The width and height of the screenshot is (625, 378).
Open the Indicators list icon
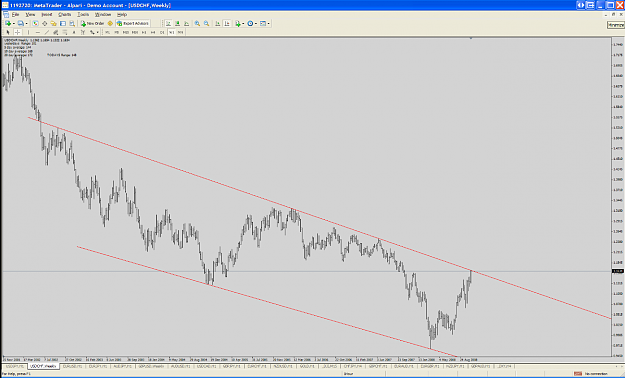pos(238,24)
